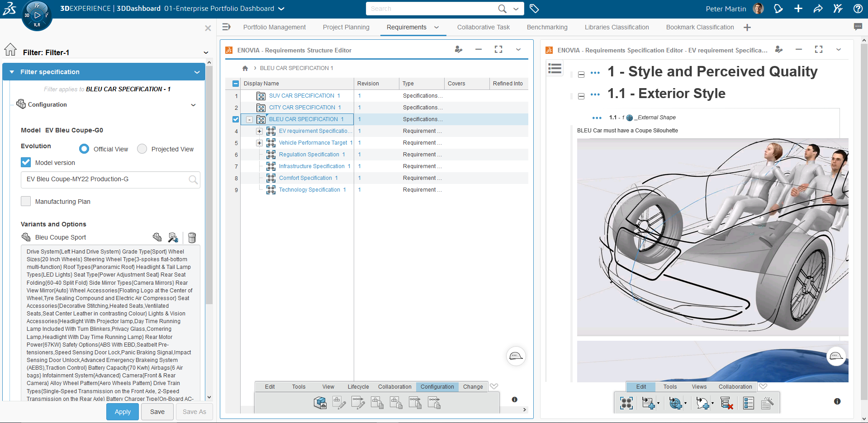Viewport: 868px width, 423px height.
Task: Switch to the Project Planning tab
Action: [x=346, y=27]
